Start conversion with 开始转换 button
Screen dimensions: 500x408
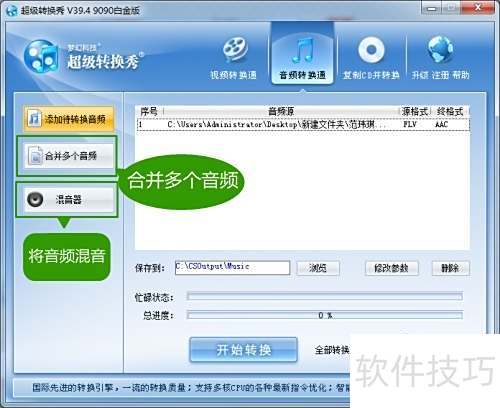pyautogui.click(x=243, y=350)
